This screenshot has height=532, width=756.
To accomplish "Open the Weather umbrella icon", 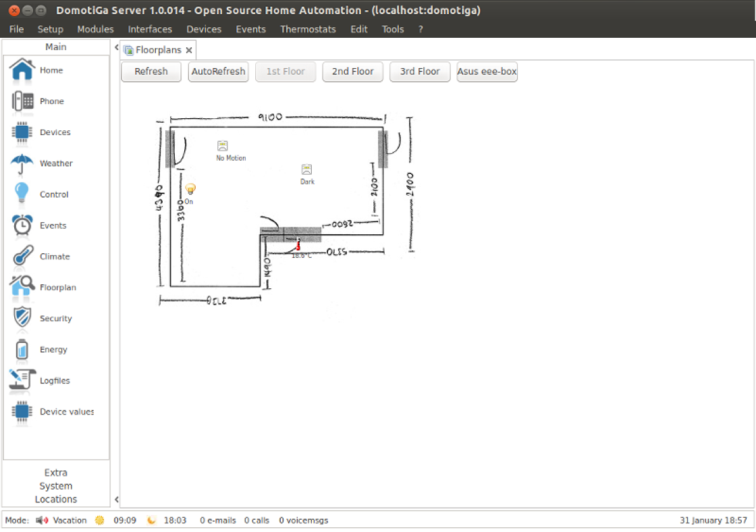I will (22, 163).
